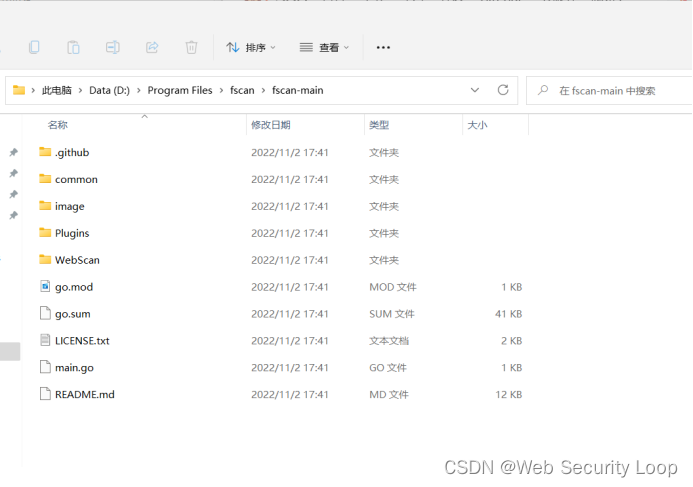Click the Paste icon in the toolbar
Image resolution: width=693 pixels, height=487 pixels.
pos(73,47)
